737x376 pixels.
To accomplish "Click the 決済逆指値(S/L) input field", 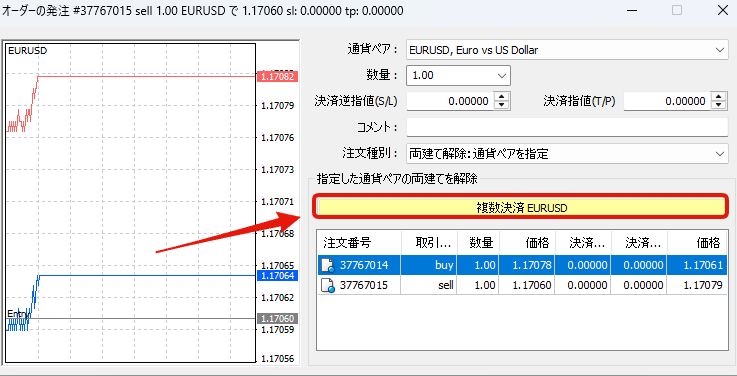I will click(x=451, y=101).
